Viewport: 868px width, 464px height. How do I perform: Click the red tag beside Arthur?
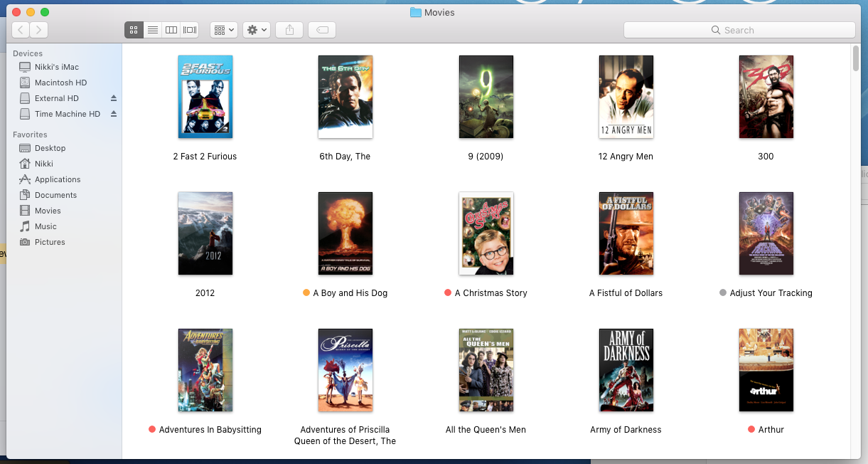(751, 429)
